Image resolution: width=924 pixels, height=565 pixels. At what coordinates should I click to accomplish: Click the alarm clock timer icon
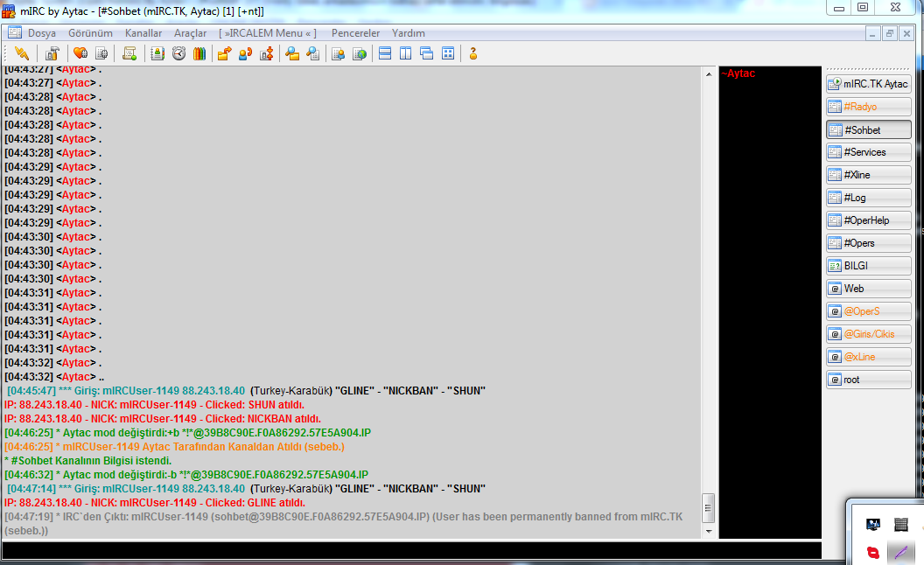point(178,53)
